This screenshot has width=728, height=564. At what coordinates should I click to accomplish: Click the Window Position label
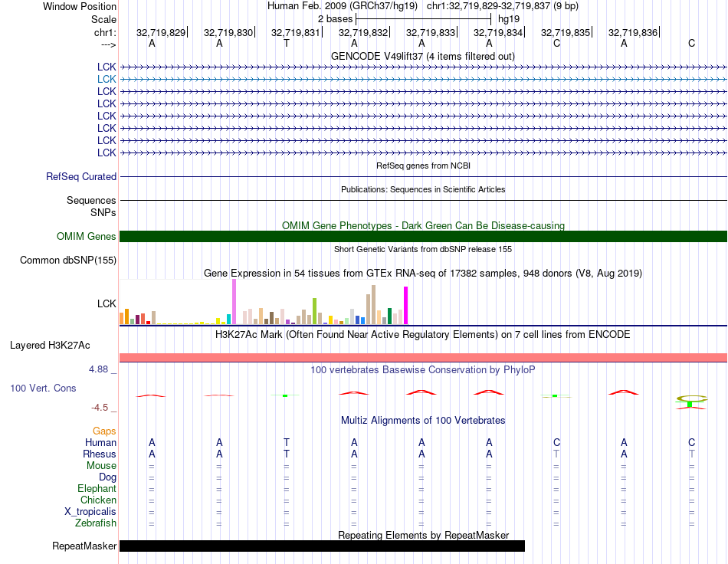[x=80, y=6]
